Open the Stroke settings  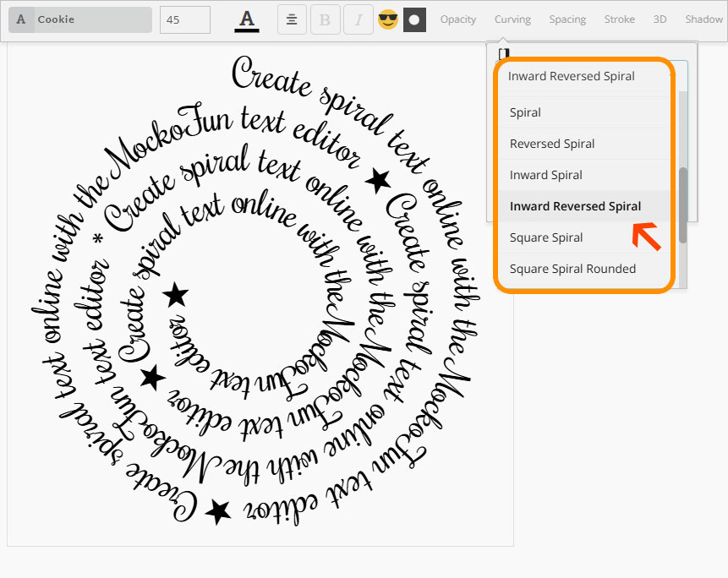point(620,19)
